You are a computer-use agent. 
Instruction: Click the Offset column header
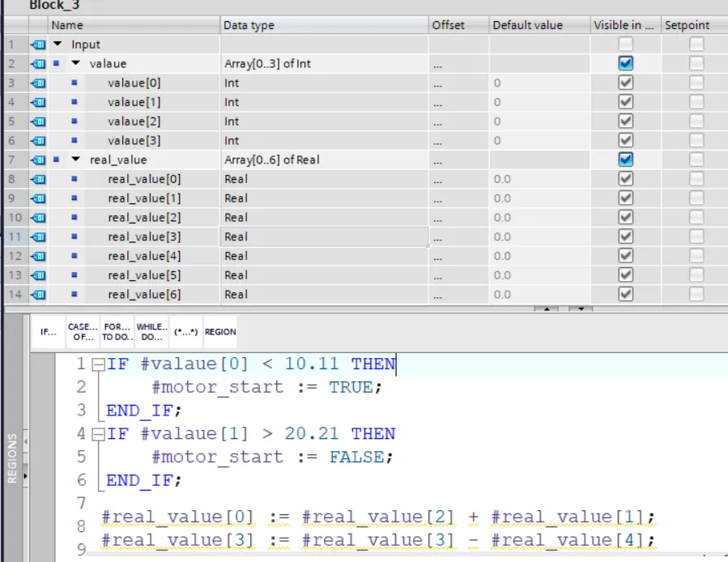point(458,25)
